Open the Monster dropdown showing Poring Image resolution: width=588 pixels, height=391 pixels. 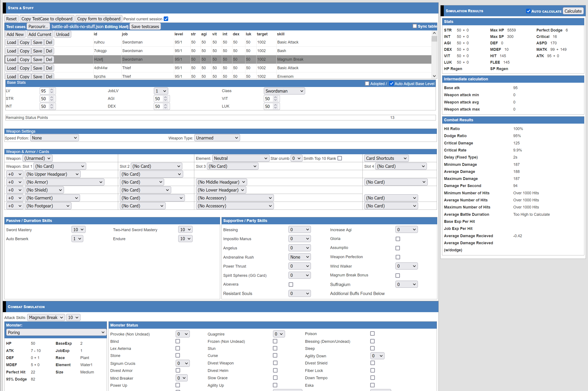click(x=56, y=332)
